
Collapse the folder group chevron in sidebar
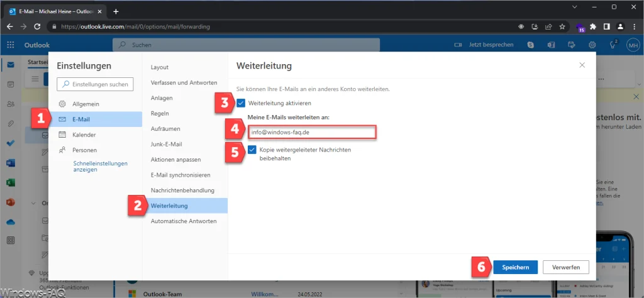[x=34, y=203]
